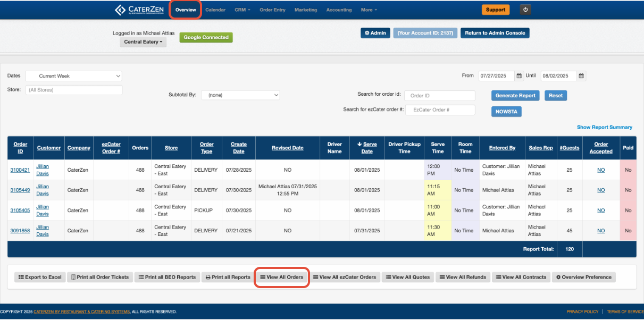The height and width of the screenshot is (320, 644).
Task: Click the Reset button
Action: tap(556, 96)
